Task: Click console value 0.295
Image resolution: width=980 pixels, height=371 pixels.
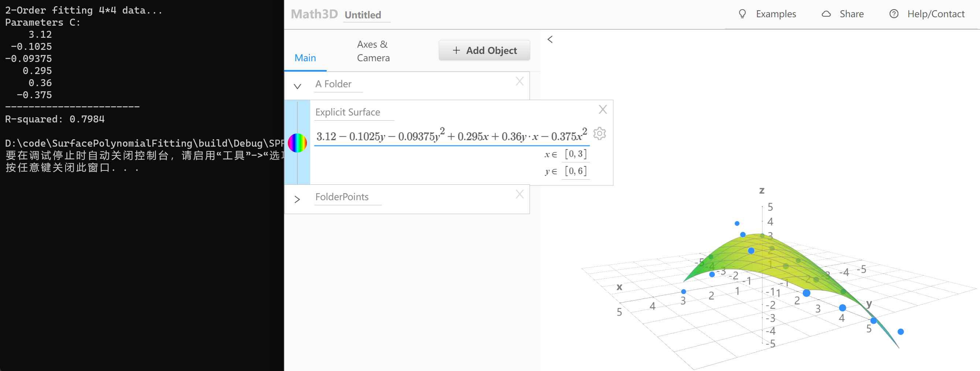Action: (x=37, y=70)
